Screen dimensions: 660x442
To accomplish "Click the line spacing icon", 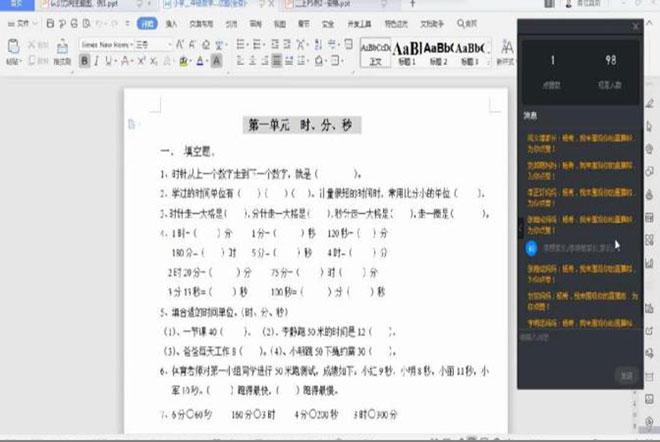I will pyautogui.click(x=301, y=61).
